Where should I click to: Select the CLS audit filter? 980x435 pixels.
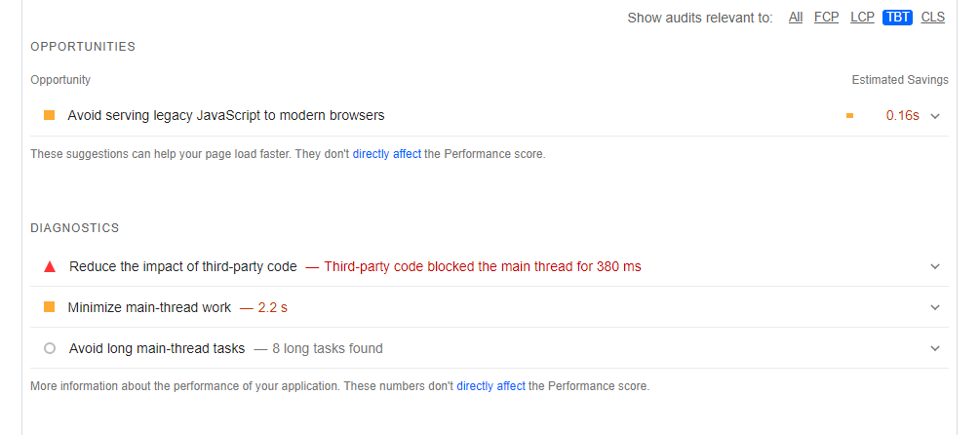933,18
